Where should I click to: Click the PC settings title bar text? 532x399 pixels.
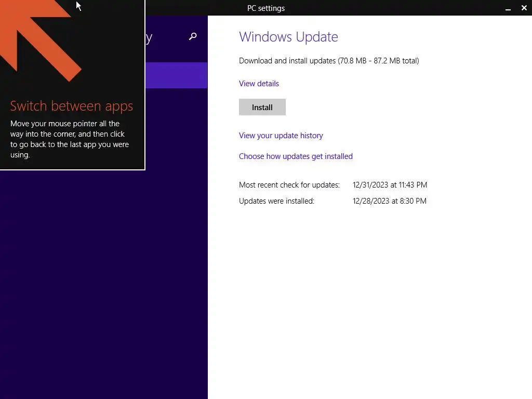[x=265, y=8]
